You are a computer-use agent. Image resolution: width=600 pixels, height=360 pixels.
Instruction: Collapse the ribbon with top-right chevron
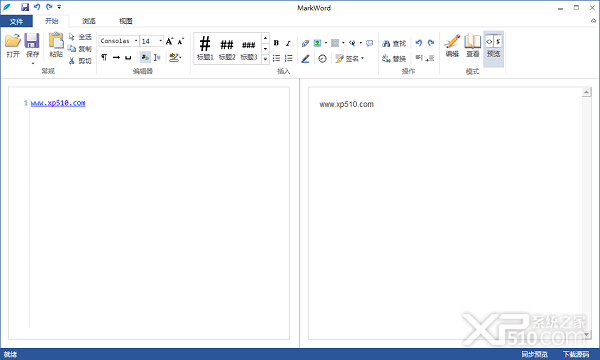point(593,21)
